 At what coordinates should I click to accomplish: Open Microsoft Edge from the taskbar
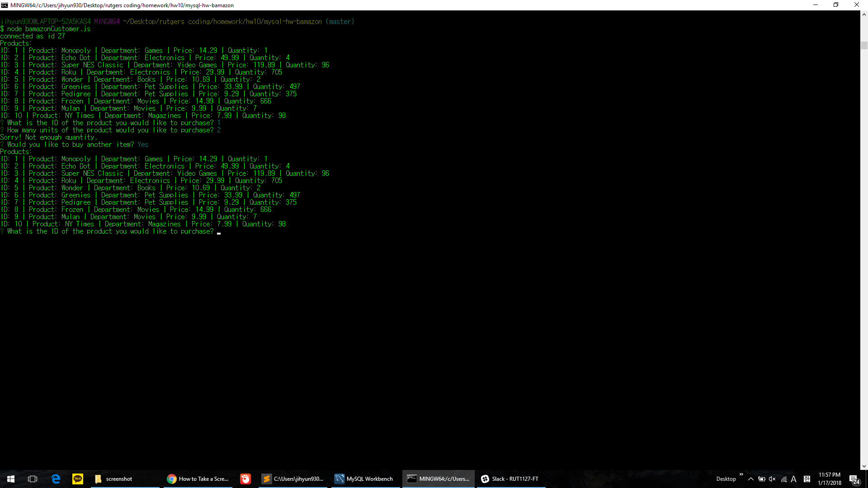coord(56,479)
